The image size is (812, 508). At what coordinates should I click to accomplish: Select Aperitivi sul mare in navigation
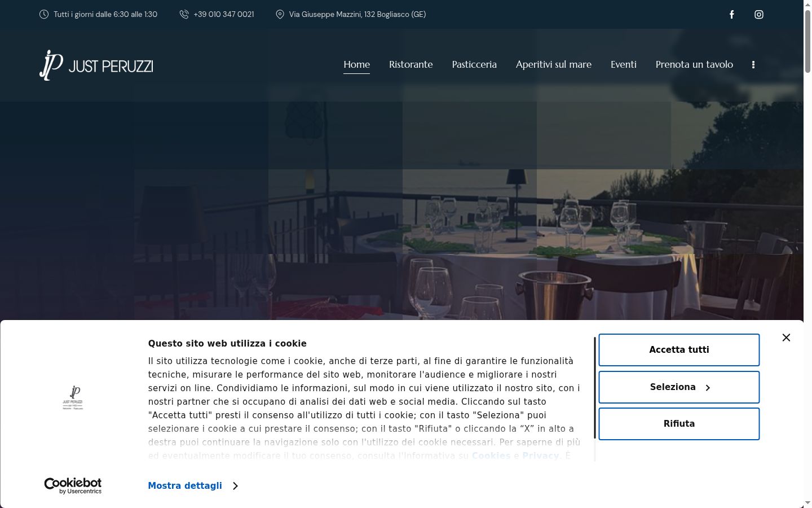click(x=554, y=64)
